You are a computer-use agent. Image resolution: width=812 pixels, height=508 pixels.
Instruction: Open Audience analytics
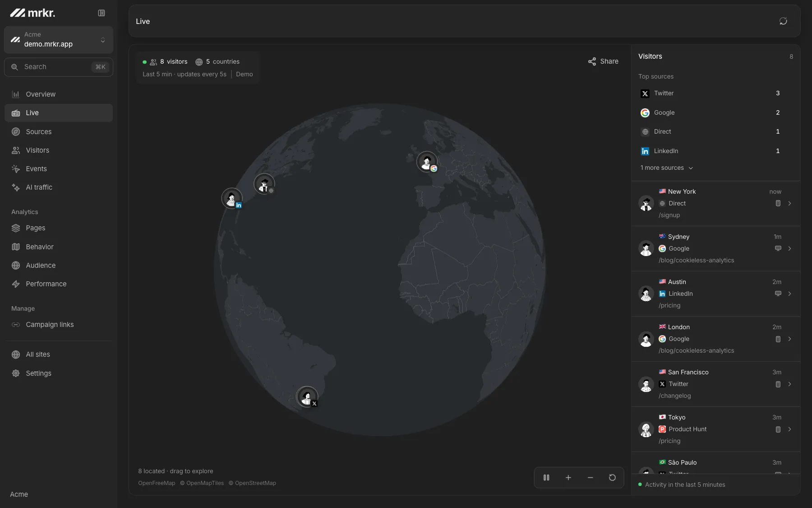tap(59, 266)
